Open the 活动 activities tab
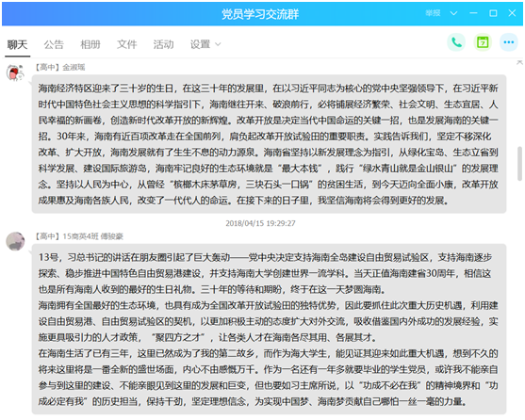Viewport: 525px width, 420px height. pyautogui.click(x=163, y=44)
